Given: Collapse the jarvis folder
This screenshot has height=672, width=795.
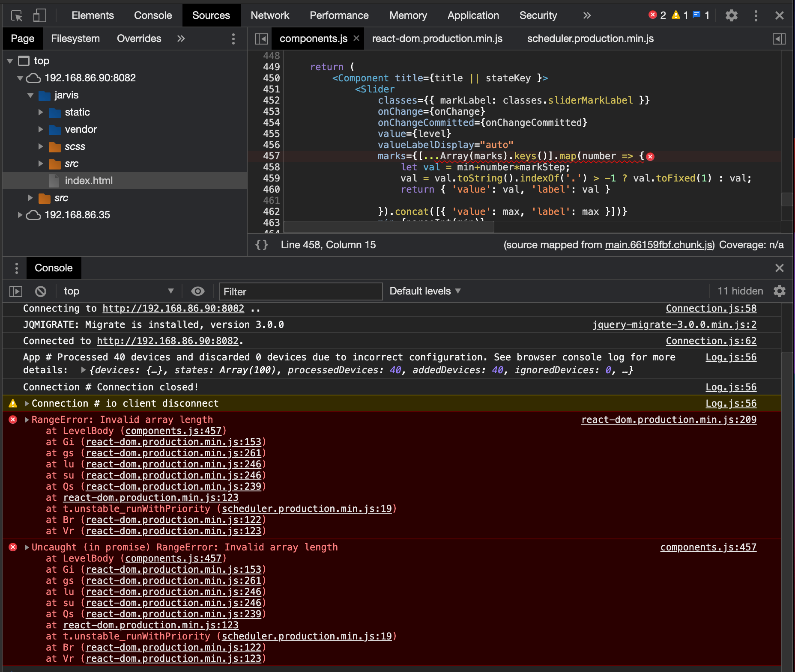Looking at the screenshot, I should coord(30,95).
